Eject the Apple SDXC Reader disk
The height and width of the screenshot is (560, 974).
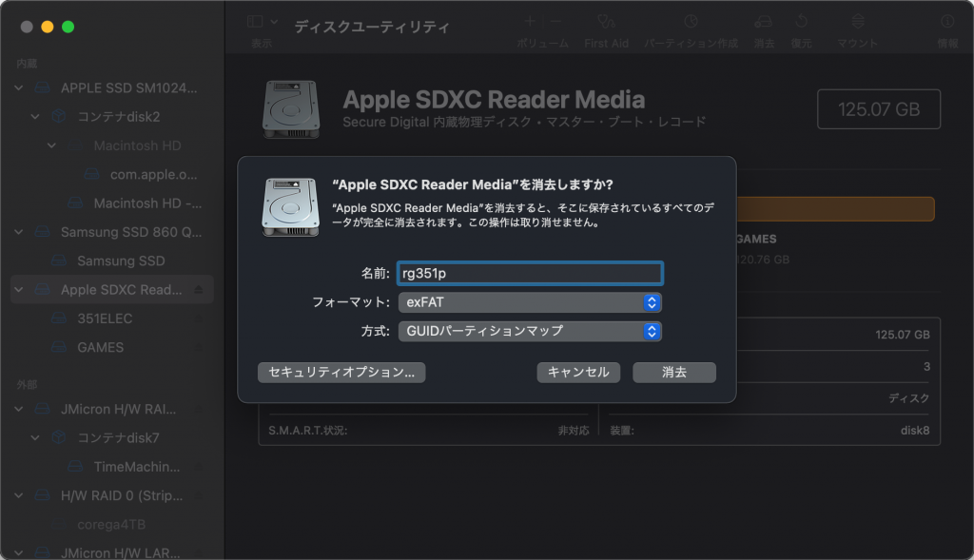[198, 290]
